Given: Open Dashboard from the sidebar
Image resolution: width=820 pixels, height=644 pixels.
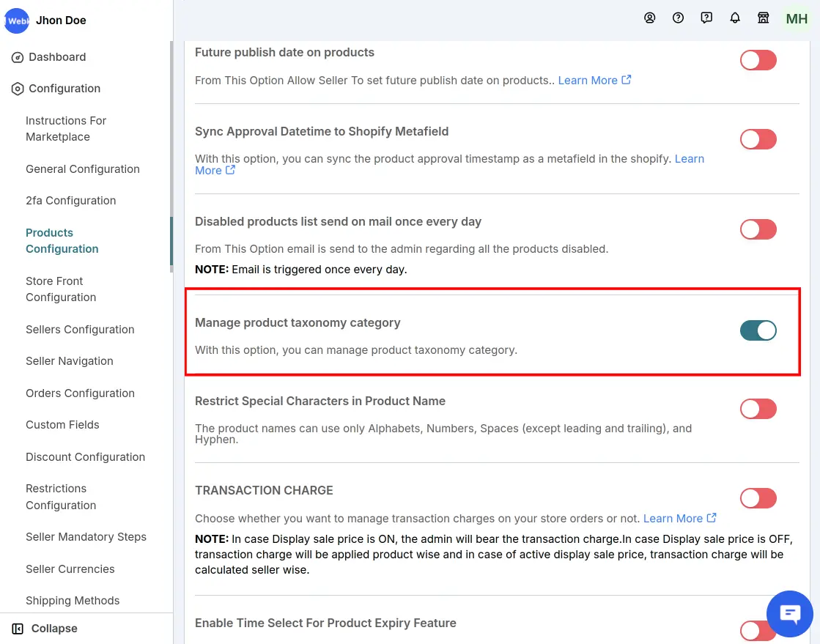Looking at the screenshot, I should [x=56, y=57].
